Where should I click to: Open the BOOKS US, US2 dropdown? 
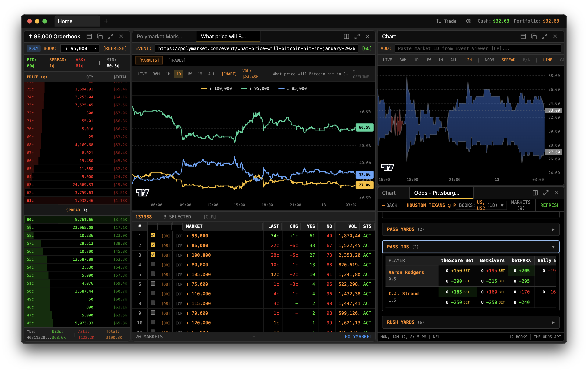click(x=481, y=205)
